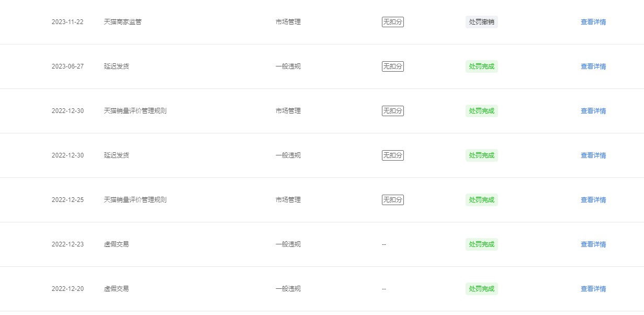Click the 无扣分 tag in the 天猫商家监管 row
Screen dimensions: 644x315
(x=393, y=22)
